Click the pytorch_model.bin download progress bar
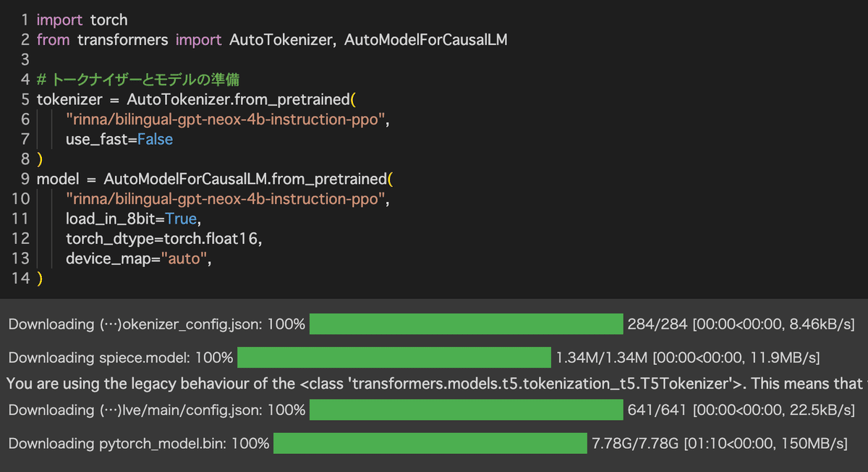The height and width of the screenshot is (472, 868). [430, 443]
